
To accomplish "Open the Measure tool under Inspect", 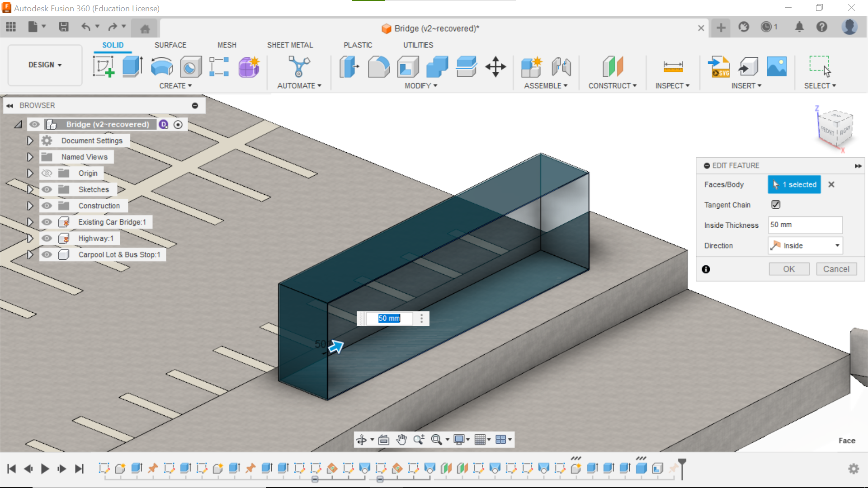I will tap(673, 66).
